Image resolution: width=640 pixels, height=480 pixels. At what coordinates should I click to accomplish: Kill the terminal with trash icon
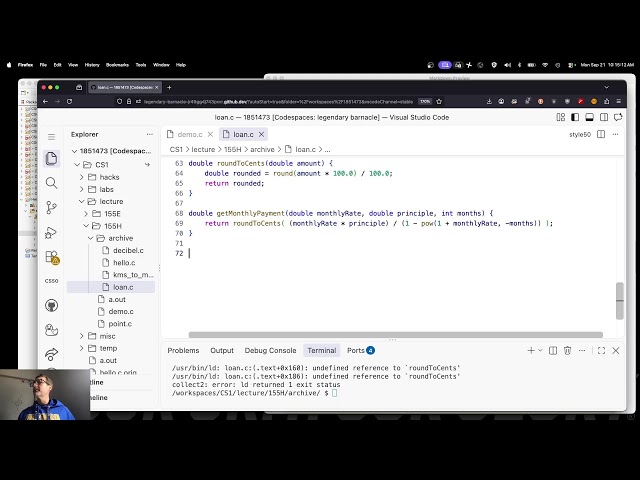click(567, 351)
